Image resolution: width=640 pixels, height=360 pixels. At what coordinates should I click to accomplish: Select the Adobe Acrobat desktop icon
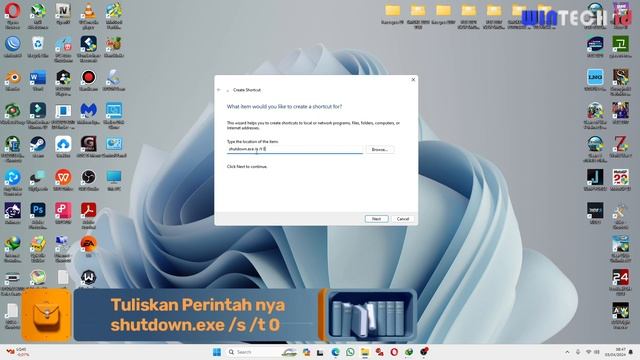point(89,215)
